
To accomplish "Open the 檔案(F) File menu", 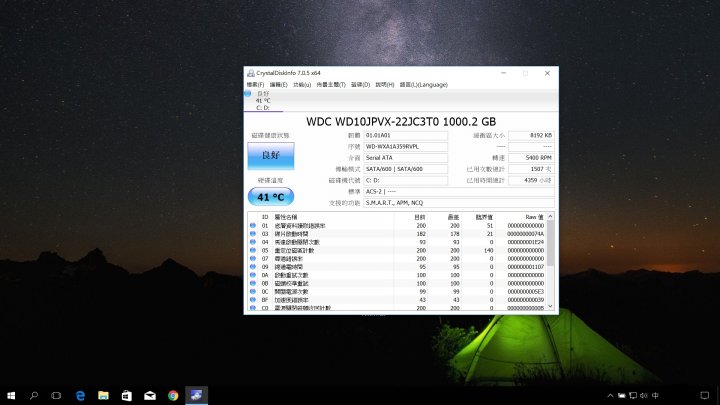I will coord(255,85).
